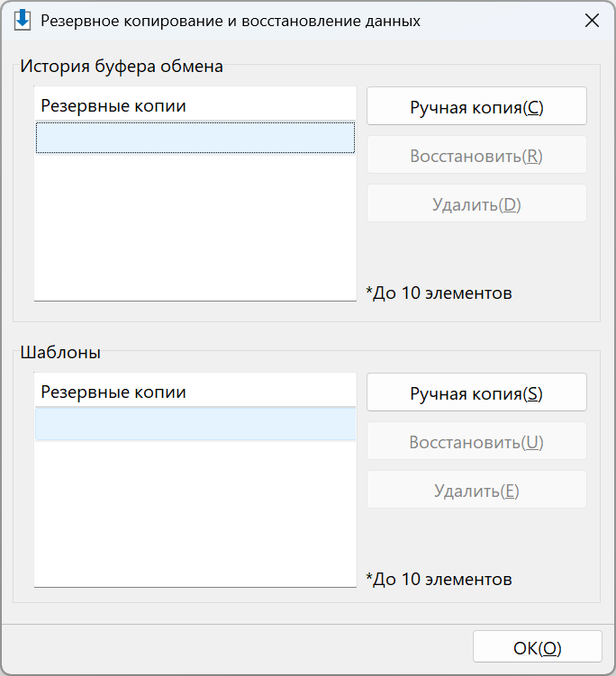Click Восстановить(R) in clipboard history section

(x=476, y=155)
